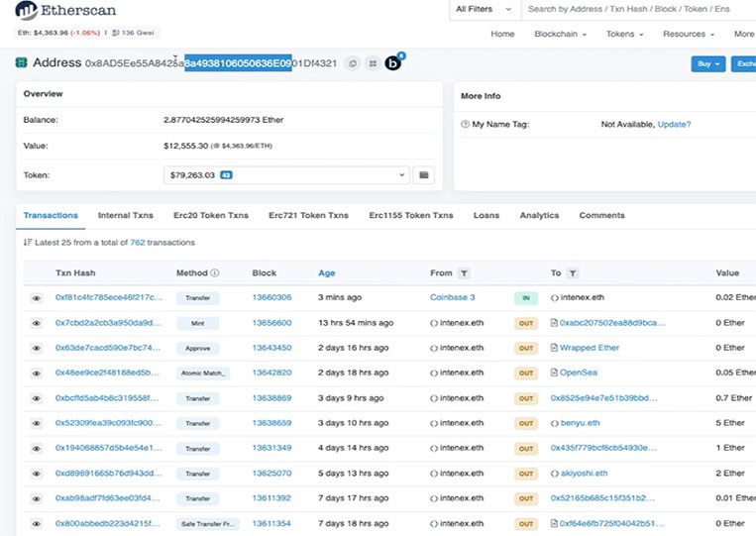The image size is (756, 536).
Task: Open block 13660306
Action: coord(271,297)
